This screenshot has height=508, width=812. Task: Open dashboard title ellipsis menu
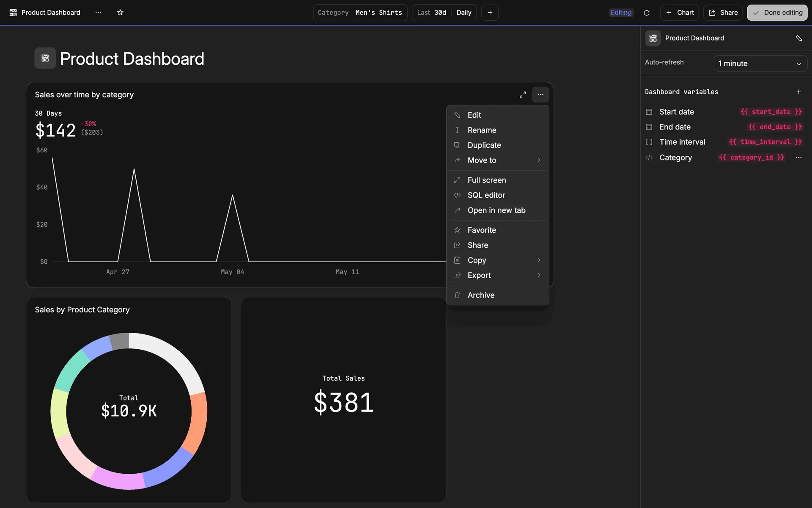tap(98, 13)
